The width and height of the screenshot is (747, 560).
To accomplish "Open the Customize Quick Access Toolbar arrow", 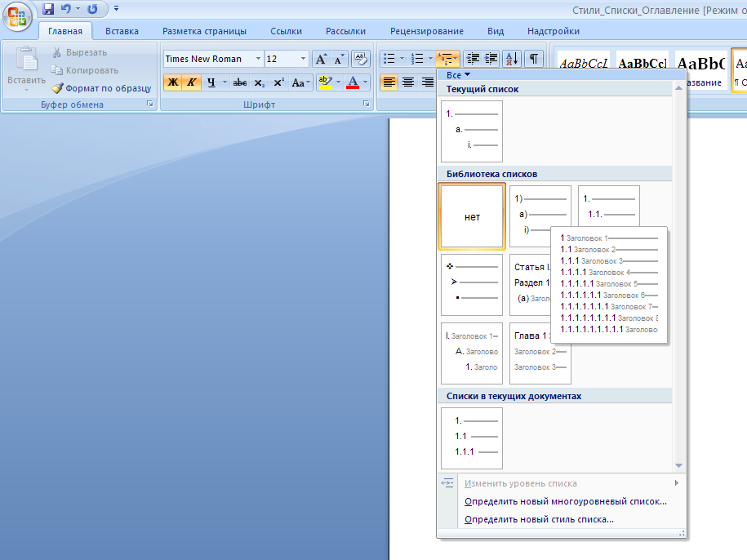I will 116,8.
